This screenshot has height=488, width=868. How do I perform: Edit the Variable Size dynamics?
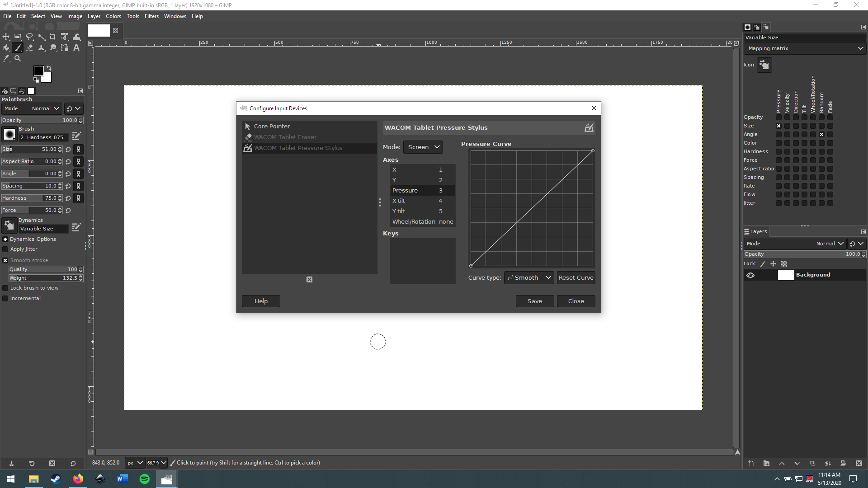(76, 227)
